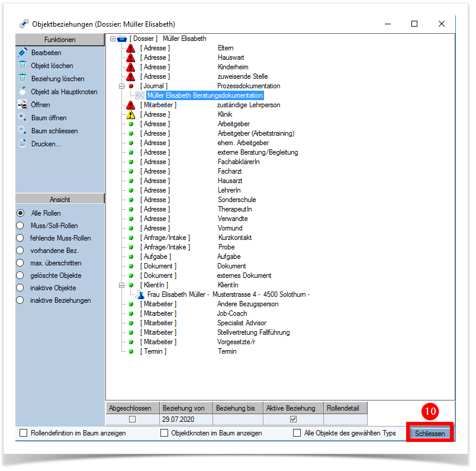Click the Bearbeiten function link
This screenshot has height=471, width=476.
46,53
